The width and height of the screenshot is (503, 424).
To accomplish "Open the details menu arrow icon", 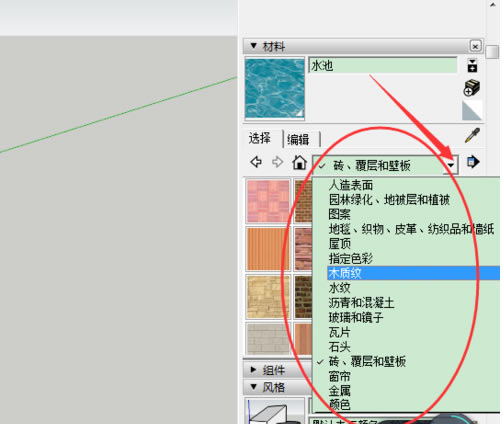I will pos(473,162).
